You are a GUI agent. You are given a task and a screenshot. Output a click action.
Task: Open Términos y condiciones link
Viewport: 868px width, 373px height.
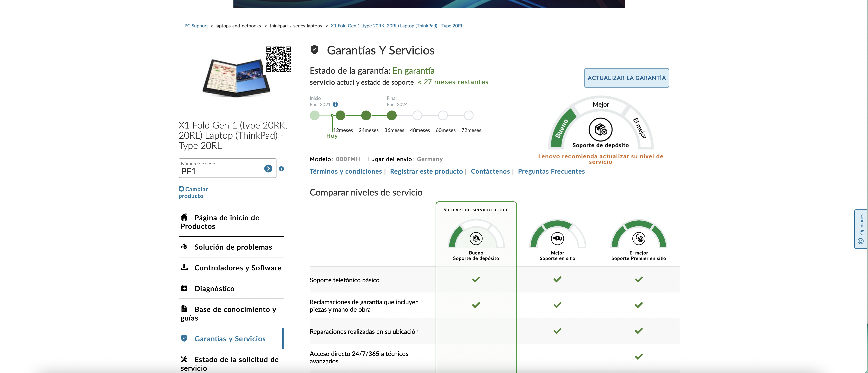tap(346, 171)
